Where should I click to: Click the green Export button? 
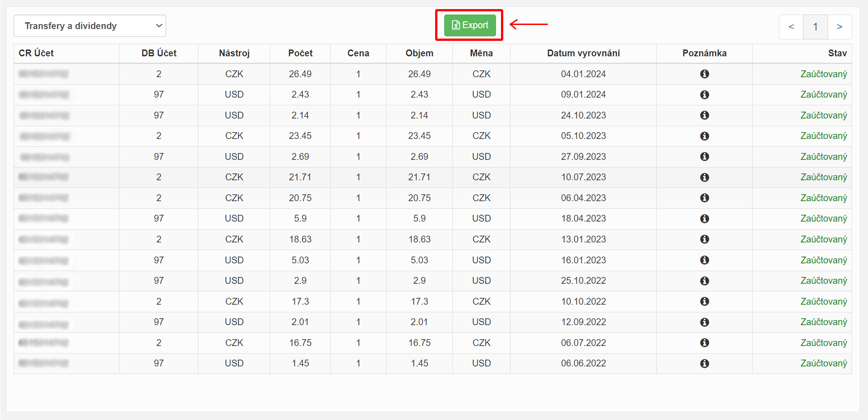click(x=470, y=25)
